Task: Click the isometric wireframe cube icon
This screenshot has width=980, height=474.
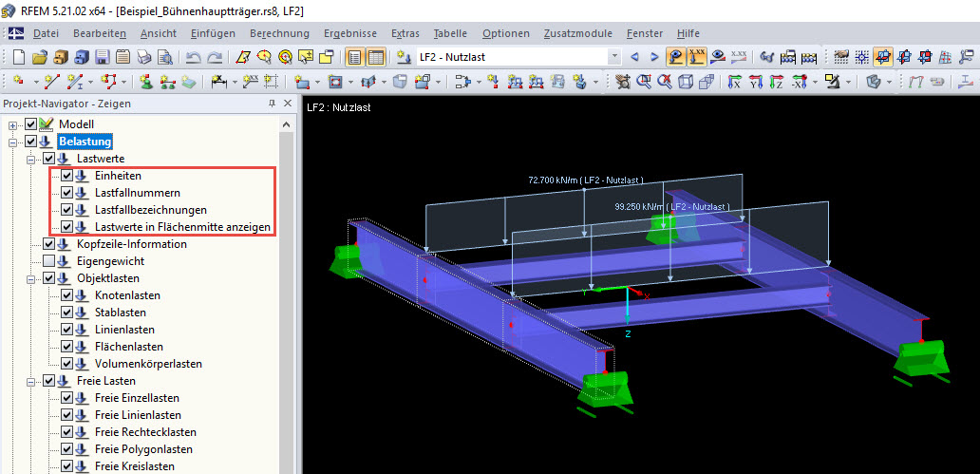Action: (686, 82)
